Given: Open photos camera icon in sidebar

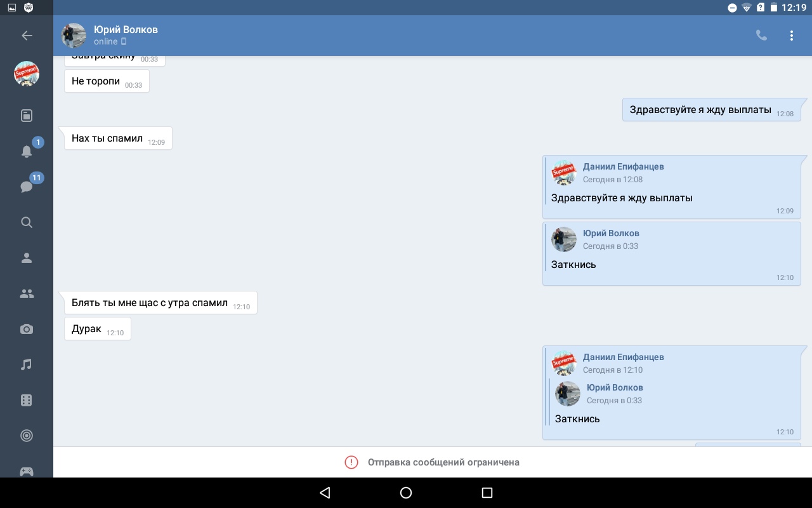Looking at the screenshot, I should coord(27,329).
